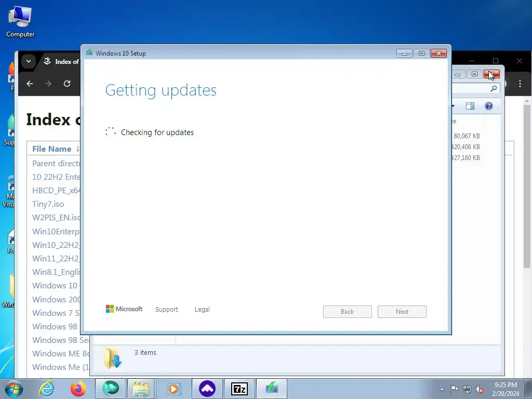The width and height of the screenshot is (532, 399).
Task: Open the Win10Enterp file link
Action: pyautogui.click(x=56, y=231)
